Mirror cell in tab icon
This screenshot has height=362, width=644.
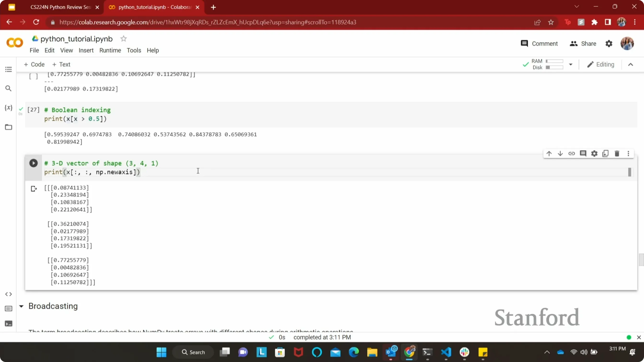[x=605, y=153]
